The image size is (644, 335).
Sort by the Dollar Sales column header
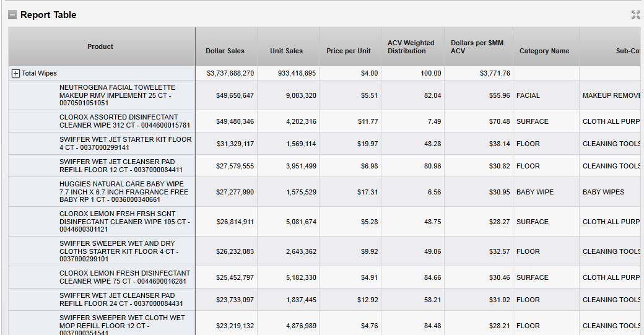point(225,51)
